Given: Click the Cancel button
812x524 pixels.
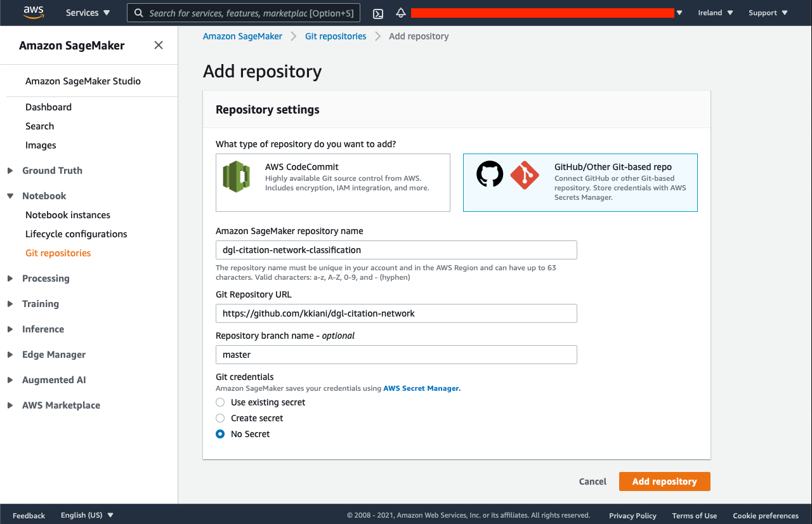Looking at the screenshot, I should (x=593, y=481).
